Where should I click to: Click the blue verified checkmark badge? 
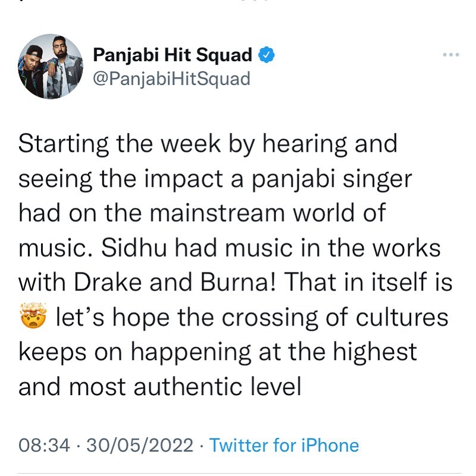pos(266,56)
